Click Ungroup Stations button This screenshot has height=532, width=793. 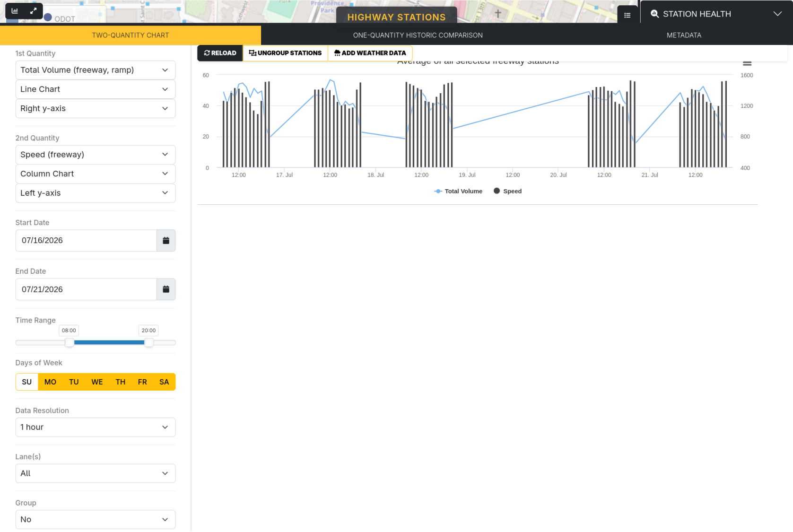[x=285, y=53]
